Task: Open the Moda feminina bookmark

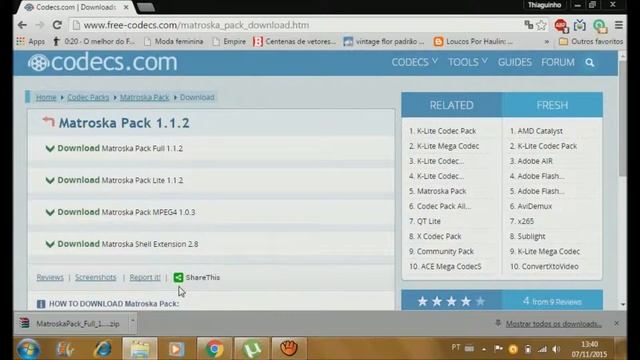Action: point(174,41)
